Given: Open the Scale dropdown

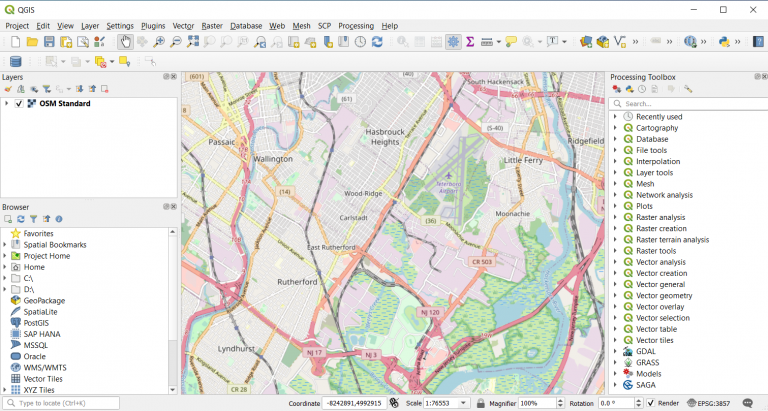Looking at the screenshot, I should (x=463, y=403).
